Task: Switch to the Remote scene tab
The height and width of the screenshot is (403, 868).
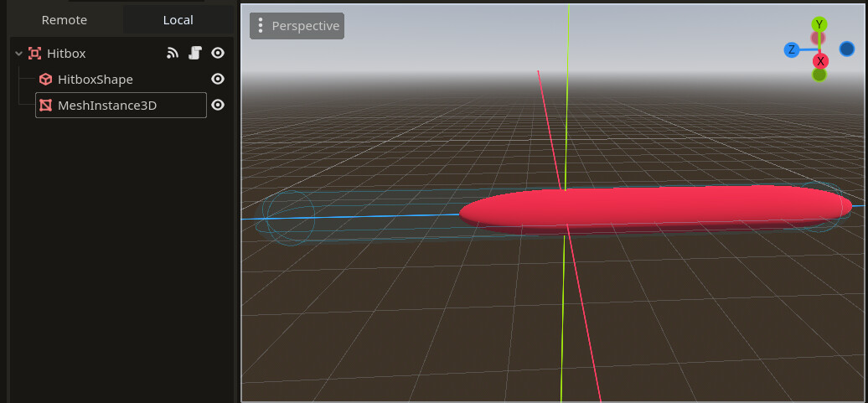Action: [65, 20]
